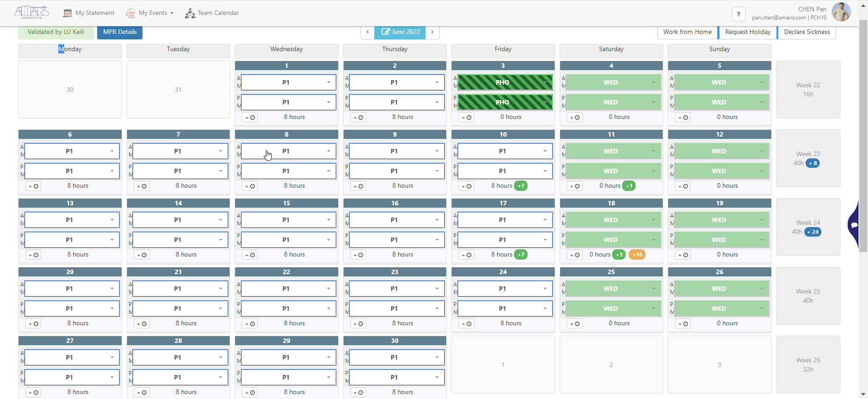
Task: Add time entry on June 21
Action: [x=142, y=324]
